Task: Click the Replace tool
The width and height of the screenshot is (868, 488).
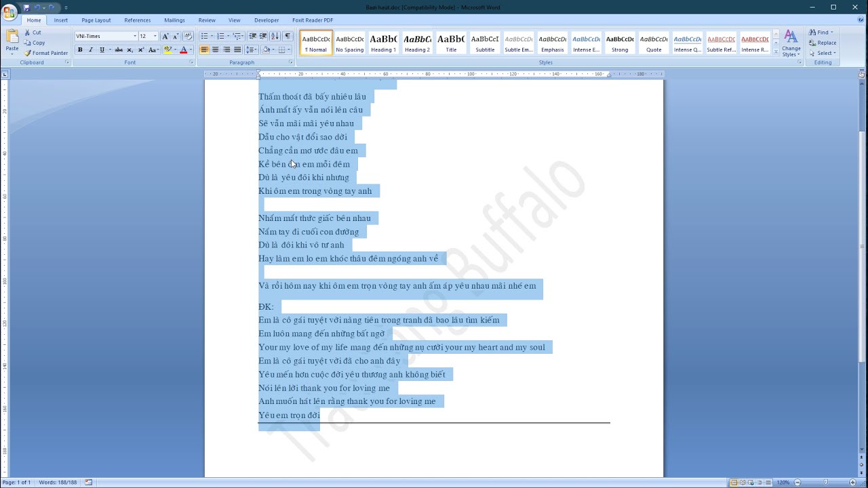Action: pos(822,43)
